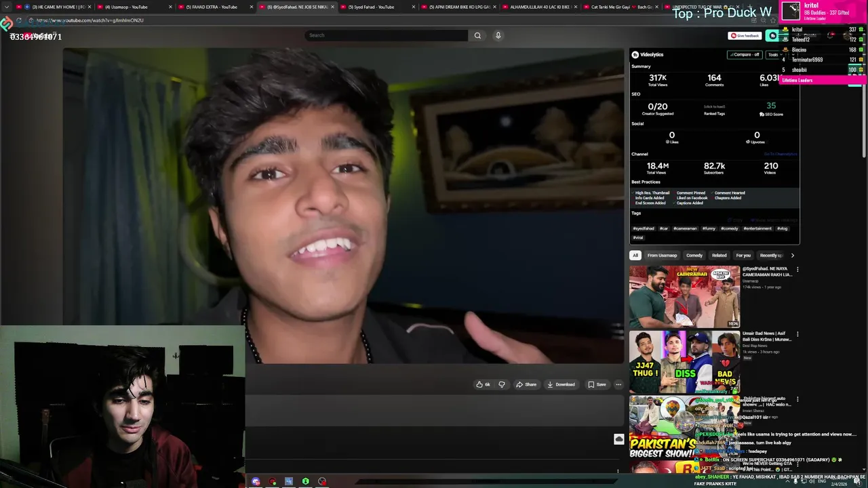Image resolution: width=868 pixels, height=488 pixels.
Task: Close the 'FAHAD EXTRA - YouTube' tab
Action: coord(252,7)
